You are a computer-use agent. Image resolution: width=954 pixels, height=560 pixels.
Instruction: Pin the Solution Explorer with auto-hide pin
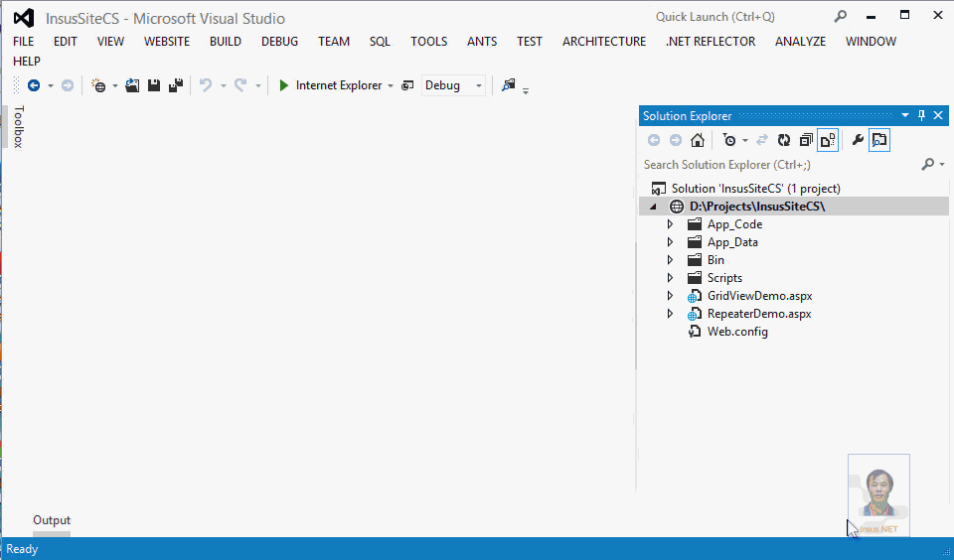922,115
